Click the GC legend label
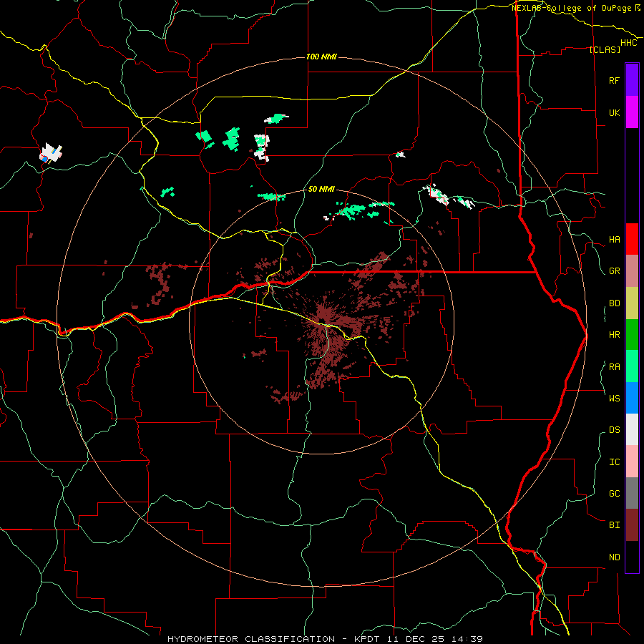The image size is (644, 644). [614, 494]
